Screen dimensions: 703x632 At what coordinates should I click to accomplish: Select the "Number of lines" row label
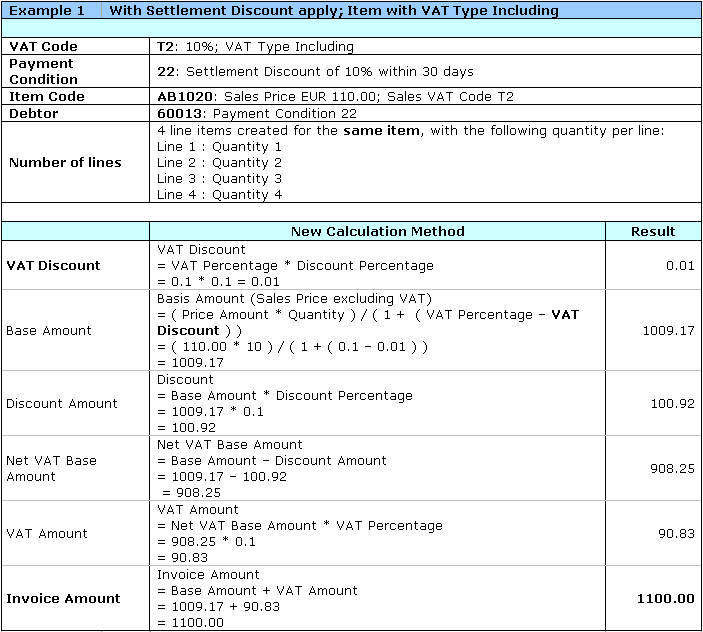(x=65, y=163)
